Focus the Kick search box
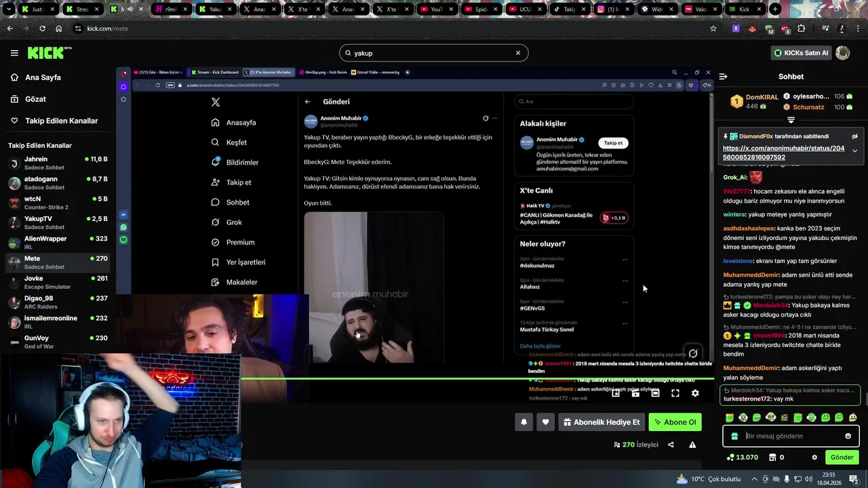 click(433, 53)
